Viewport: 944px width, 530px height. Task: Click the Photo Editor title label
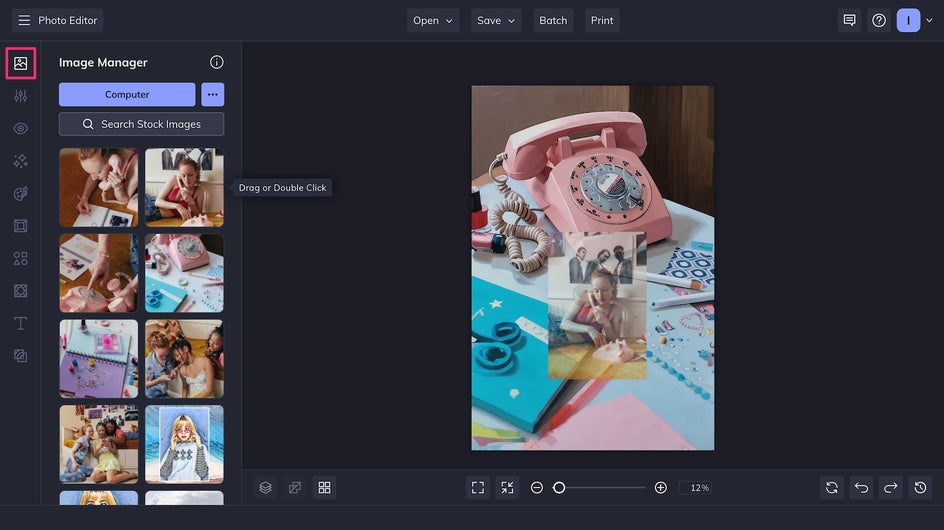click(67, 20)
